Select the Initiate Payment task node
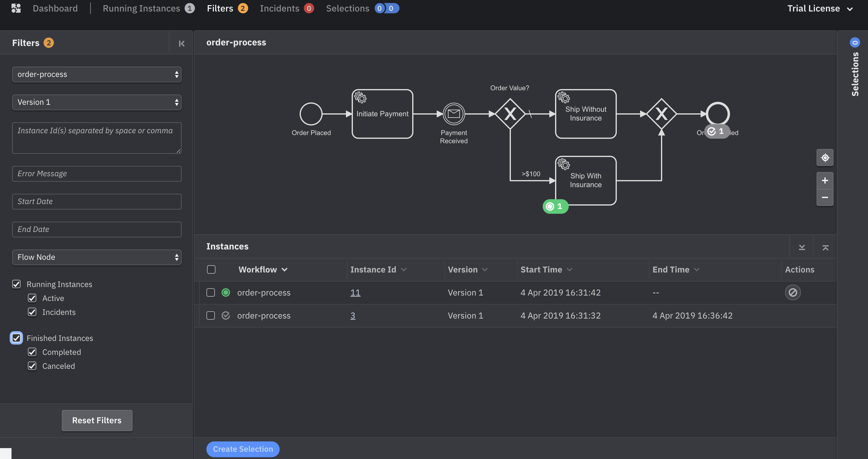This screenshot has height=459, width=868. [x=382, y=114]
